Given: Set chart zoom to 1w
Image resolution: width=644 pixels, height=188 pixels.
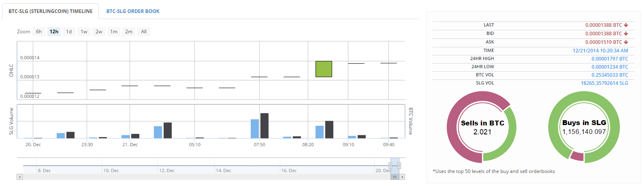Looking at the screenshot, I should (84, 32).
